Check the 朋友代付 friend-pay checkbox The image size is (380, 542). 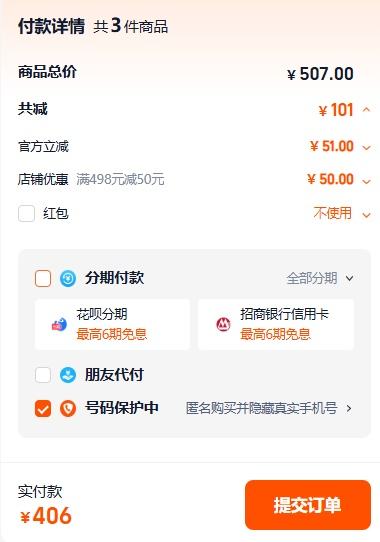tap(43, 375)
